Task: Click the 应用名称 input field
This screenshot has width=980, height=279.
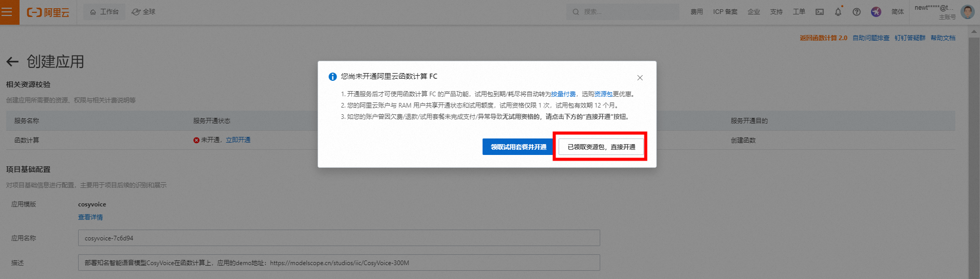Action: coord(339,238)
